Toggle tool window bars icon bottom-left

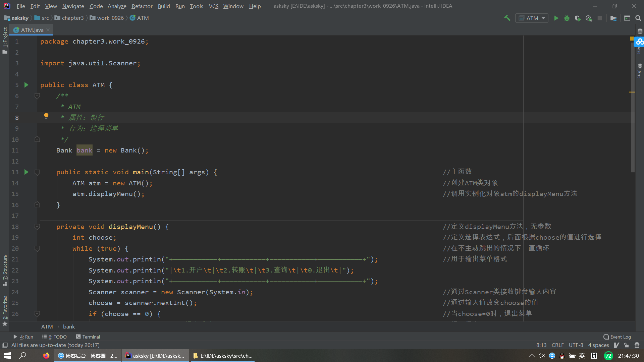pyautogui.click(x=5, y=345)
